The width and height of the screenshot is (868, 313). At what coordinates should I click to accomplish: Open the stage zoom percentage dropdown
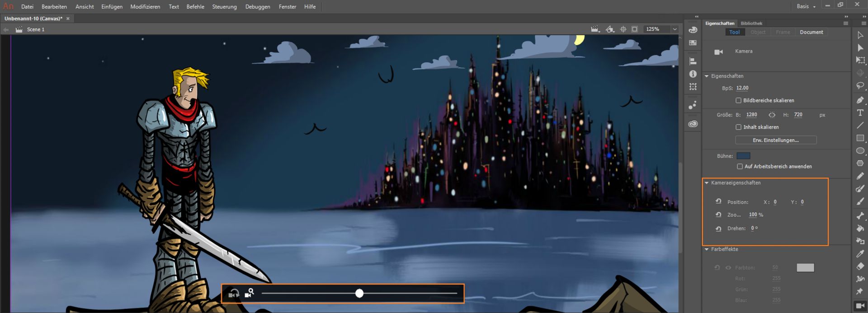point(675,29)
